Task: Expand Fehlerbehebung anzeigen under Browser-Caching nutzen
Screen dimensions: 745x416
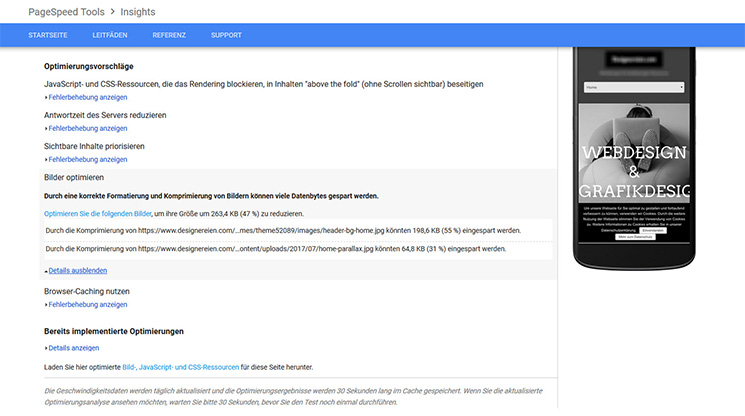Action: 87,304
